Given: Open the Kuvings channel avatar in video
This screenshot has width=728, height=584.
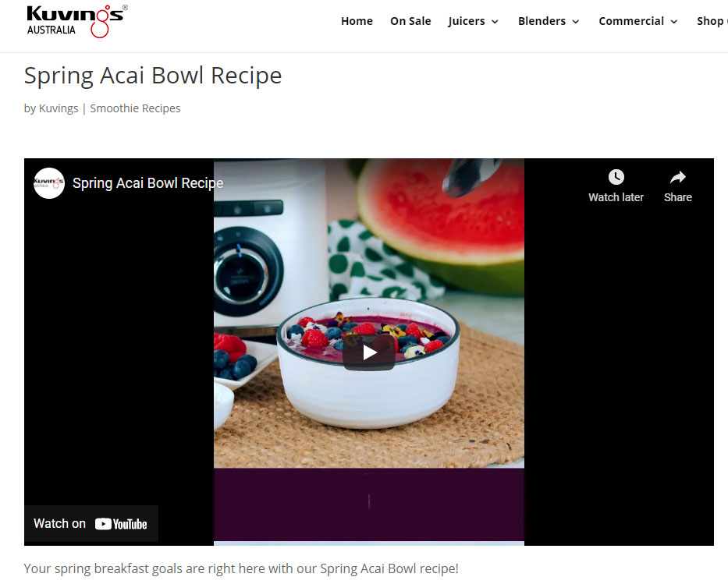Looking at the screenshot, I should (x=48, y=183).
